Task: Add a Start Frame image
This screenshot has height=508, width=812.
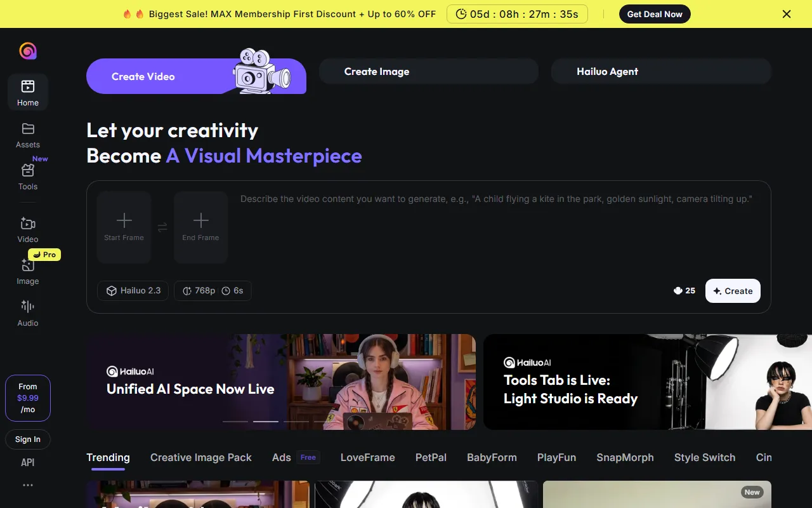Action: coord(124,227)
